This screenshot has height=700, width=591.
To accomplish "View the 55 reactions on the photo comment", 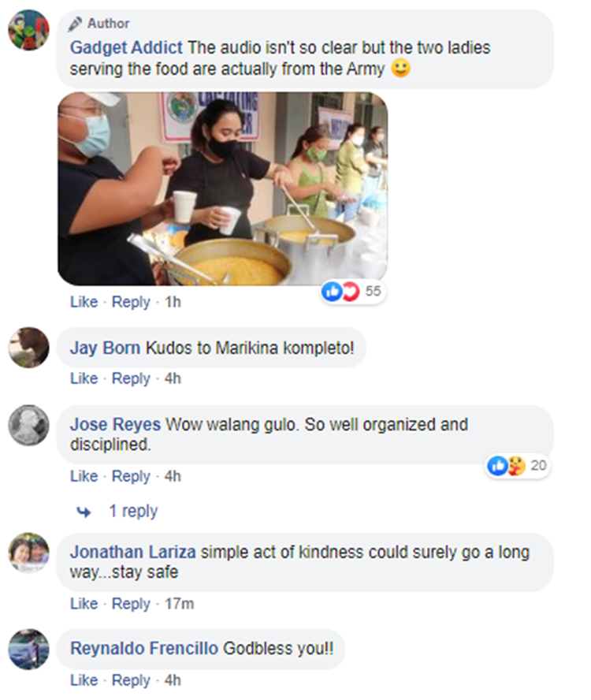I will pos(351,292).
